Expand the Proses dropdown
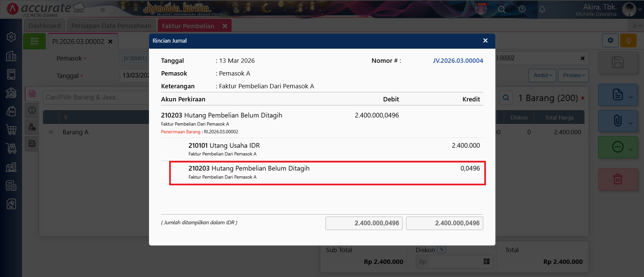Screen dimensions: 644x277 coord(573,76)
